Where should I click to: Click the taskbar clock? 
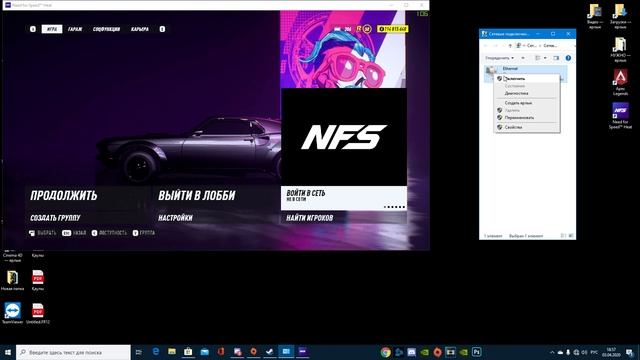(x=611, y=352)
